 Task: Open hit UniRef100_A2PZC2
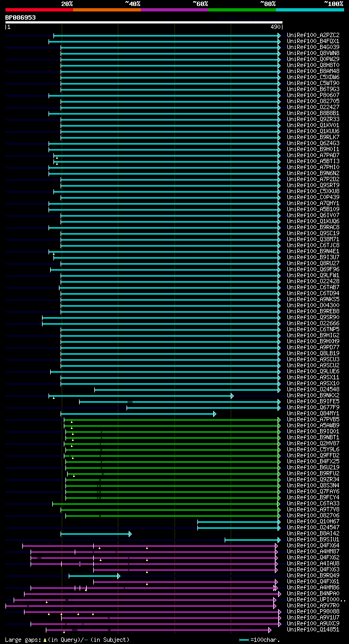(x=313, y=35)
